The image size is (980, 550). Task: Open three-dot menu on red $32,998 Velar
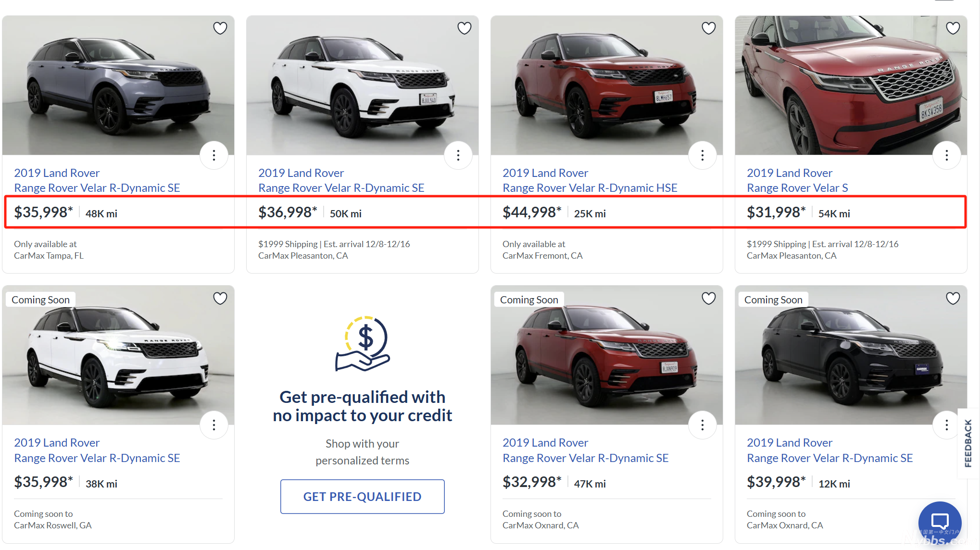pos(703,425)
